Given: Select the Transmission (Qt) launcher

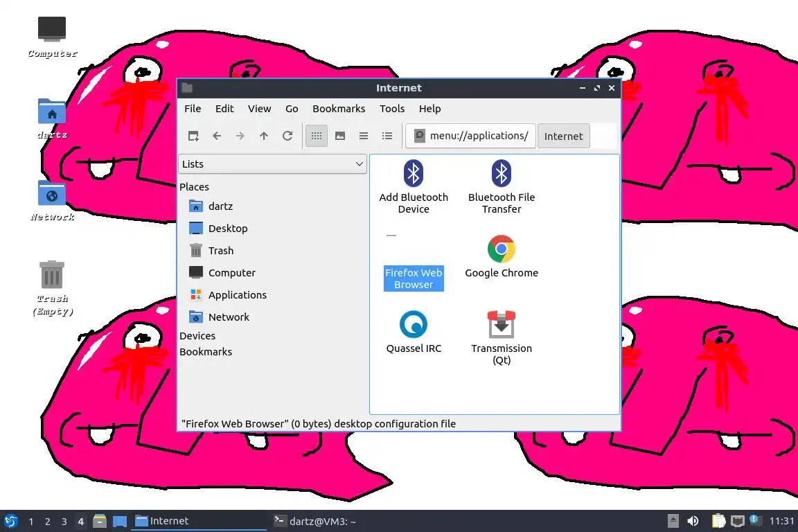Looking at the screenshot, I should click(x=502, y=337).
